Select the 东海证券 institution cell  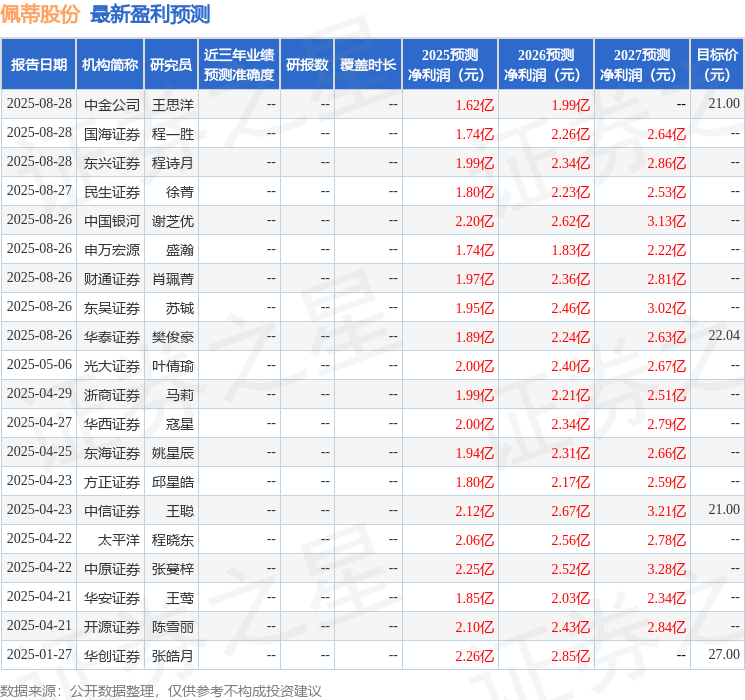click(x=112, y=453)
